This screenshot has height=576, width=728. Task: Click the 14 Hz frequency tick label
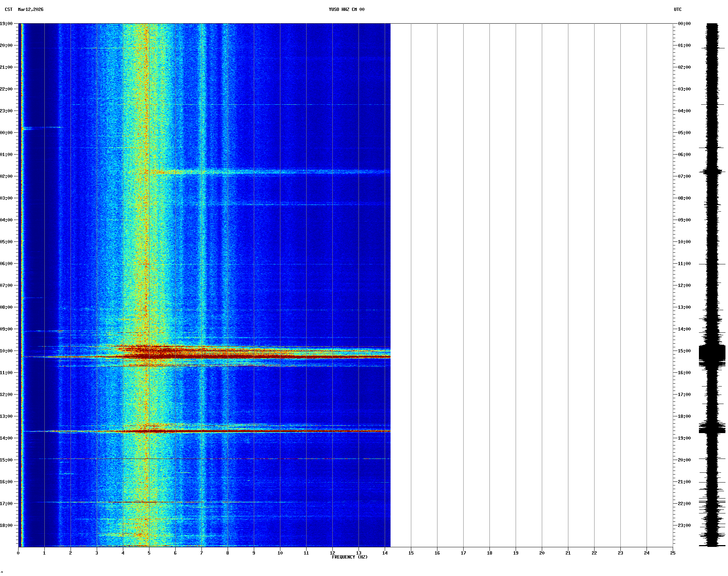pos(385,553)
